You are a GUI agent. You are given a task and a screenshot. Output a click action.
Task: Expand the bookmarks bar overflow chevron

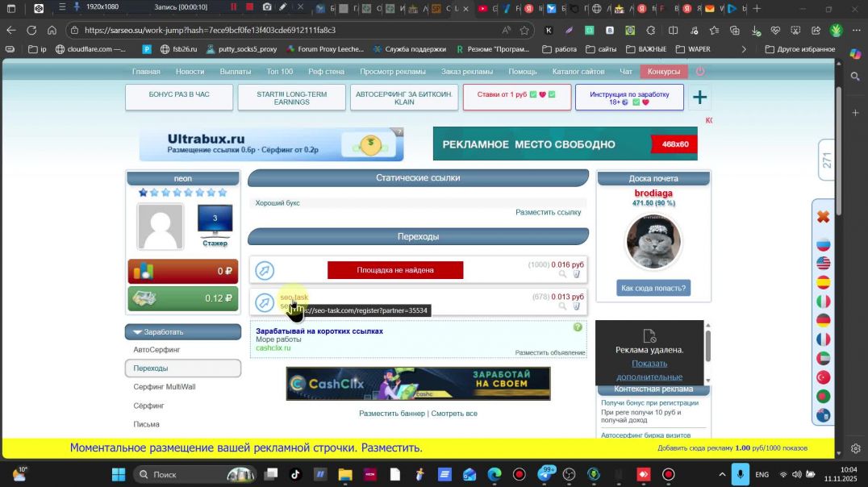(x=744, y=49)
